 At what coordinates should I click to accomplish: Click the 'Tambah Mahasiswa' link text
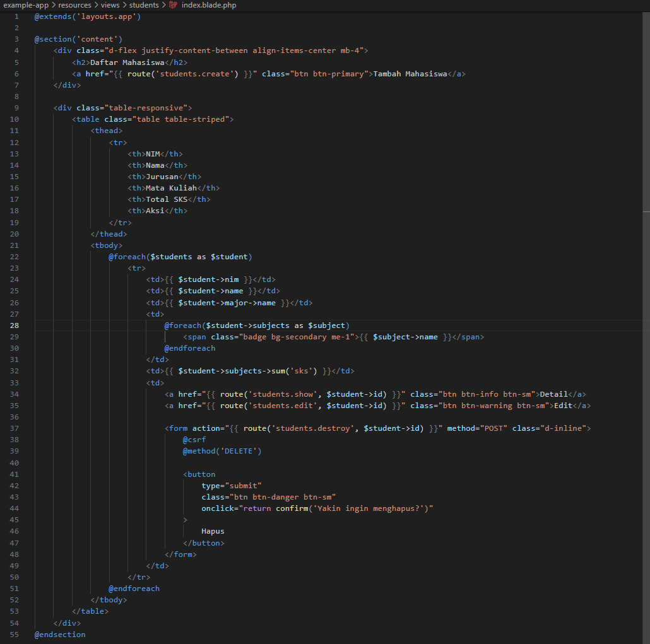[x=410, y=74]
